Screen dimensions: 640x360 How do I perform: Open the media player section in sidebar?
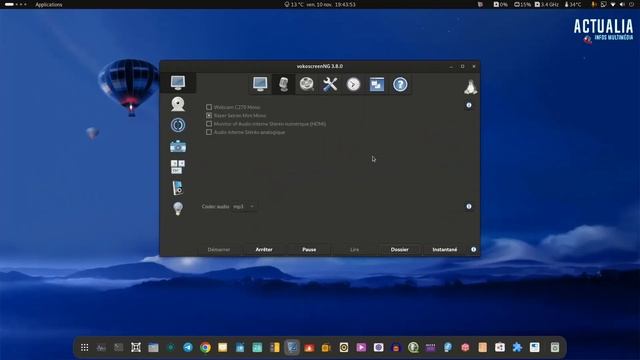pos(178,188)
